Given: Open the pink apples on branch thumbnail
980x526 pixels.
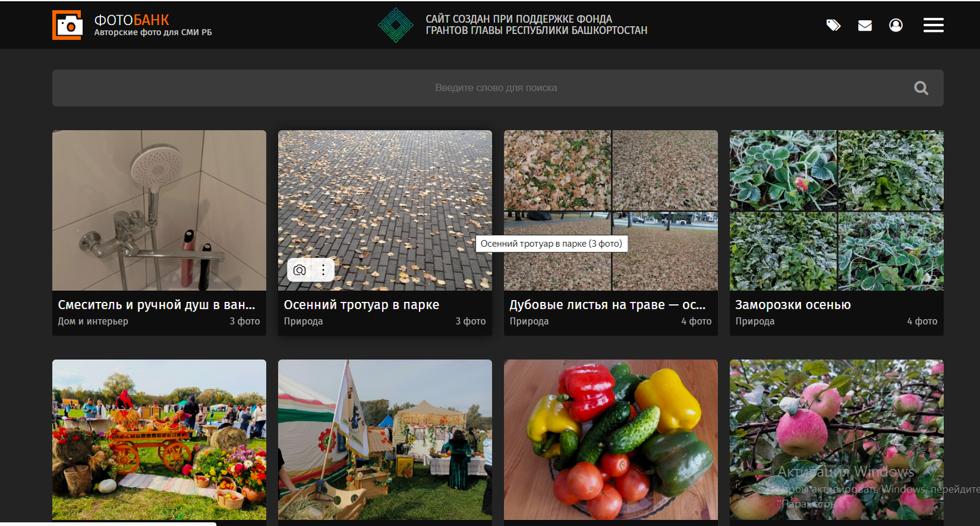Looking at the screenshot, I should click(836, 439).
